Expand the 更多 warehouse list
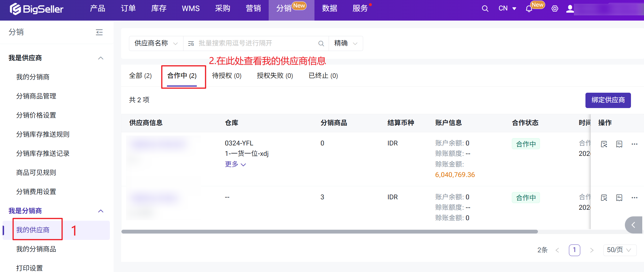 (235, 164)
